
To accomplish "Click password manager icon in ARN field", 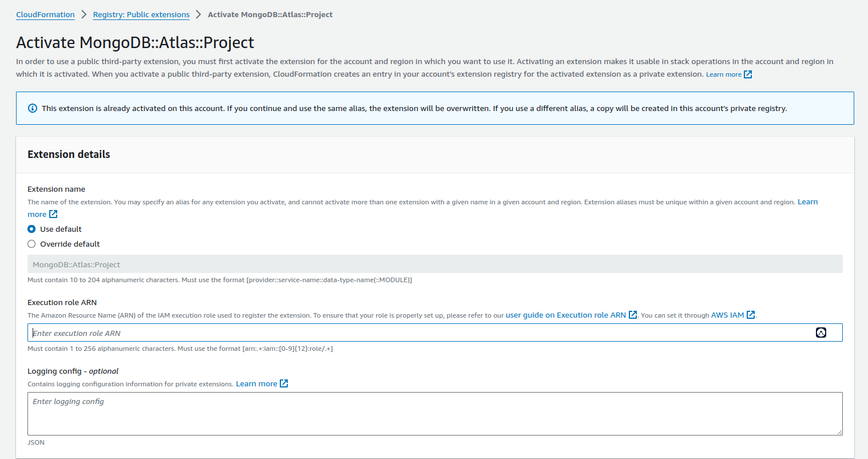I will pos(821,333).
